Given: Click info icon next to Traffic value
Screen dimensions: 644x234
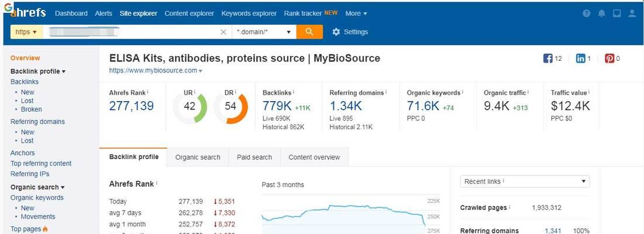Looking at the screenshot, I should coord(590,93).
